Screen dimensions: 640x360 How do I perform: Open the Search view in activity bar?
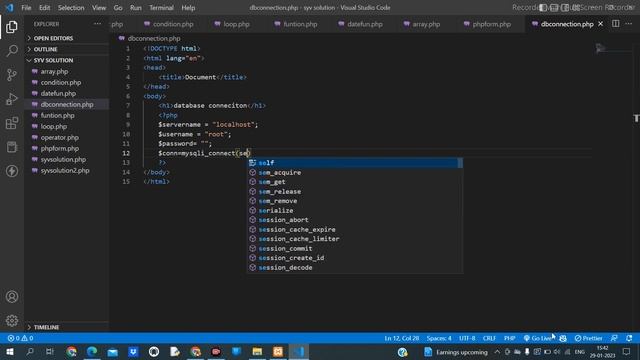click(12, 51)
